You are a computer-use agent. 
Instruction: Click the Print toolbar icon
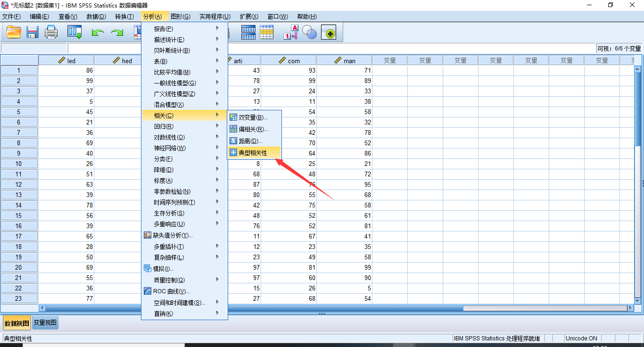(51, 33)
